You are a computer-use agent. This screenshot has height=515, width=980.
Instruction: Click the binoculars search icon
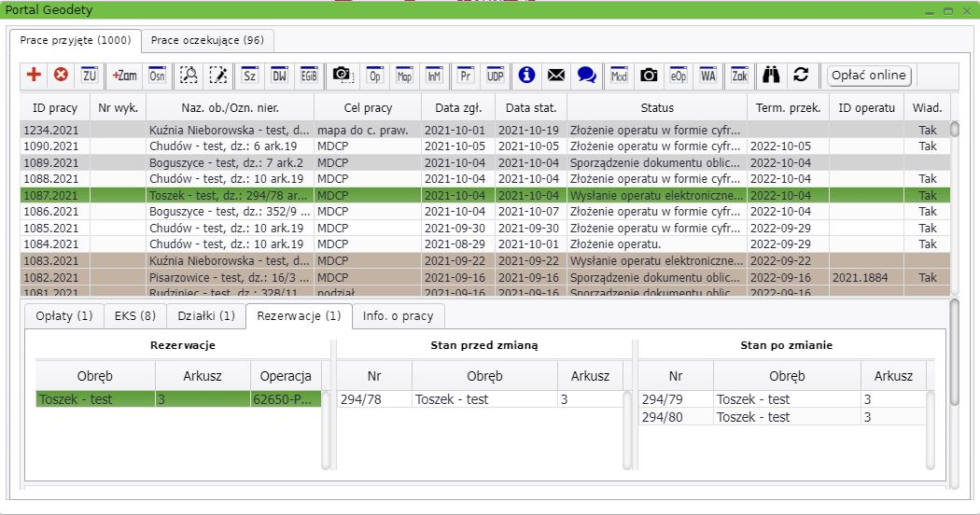pyautogui.click(x=772, y=76)
